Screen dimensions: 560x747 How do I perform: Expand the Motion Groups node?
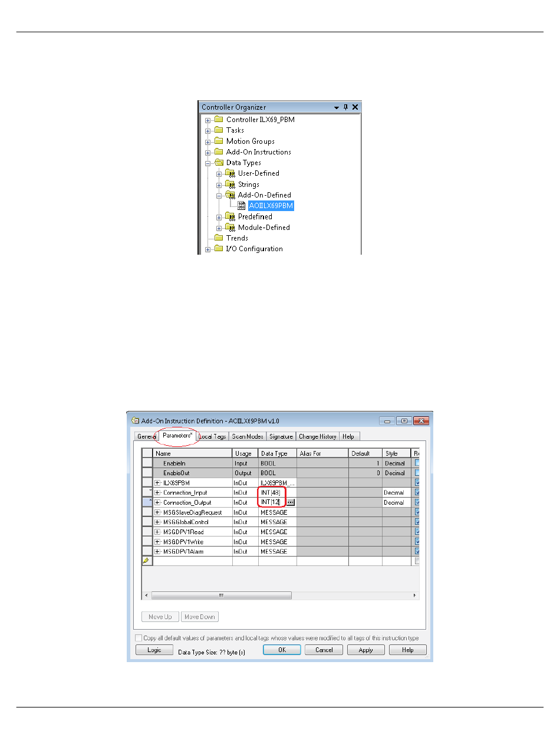pyautogui.click(x=208, y=142)
